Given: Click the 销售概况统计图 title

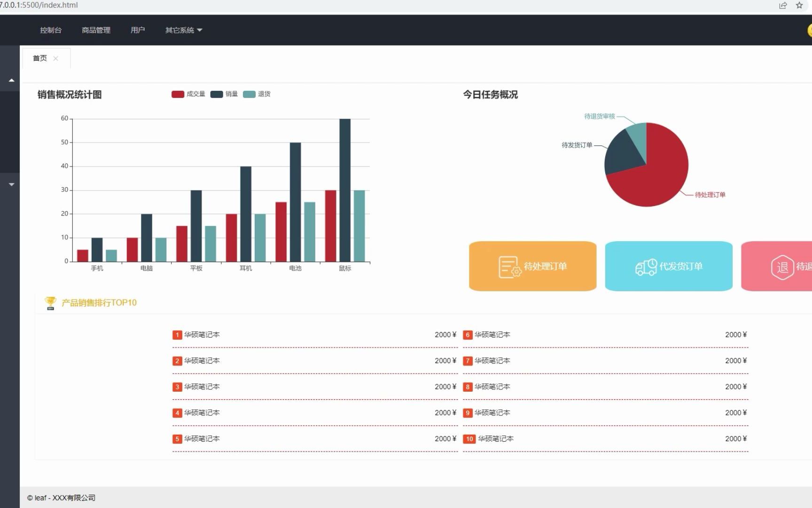Looking at the screenshot, I should 70,95.
